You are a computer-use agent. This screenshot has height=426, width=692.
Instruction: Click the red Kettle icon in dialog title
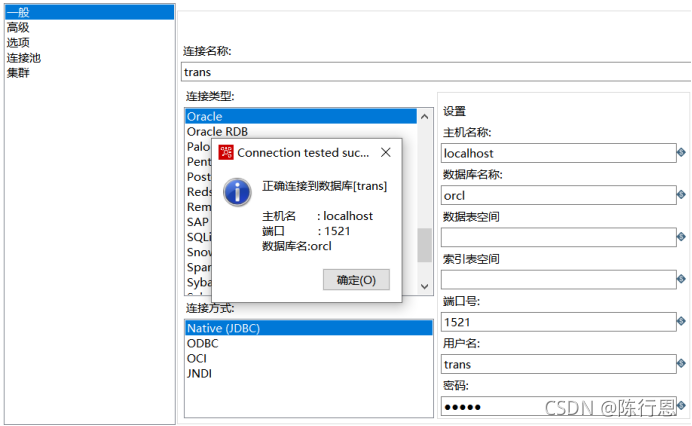coord(226,152)
